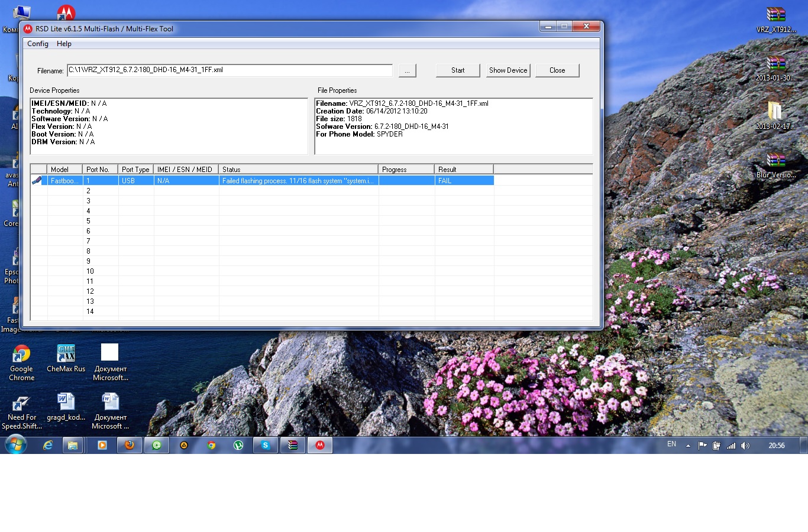Screen dimensions: 808x532
Task: Click the IMEI / ESN / MEID column header
Action: click(x=186, y=170)
